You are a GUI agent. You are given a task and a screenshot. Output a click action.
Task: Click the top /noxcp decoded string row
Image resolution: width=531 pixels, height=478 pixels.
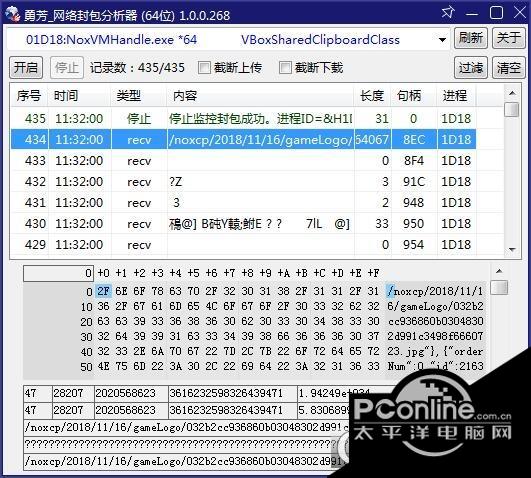point(186,428)
